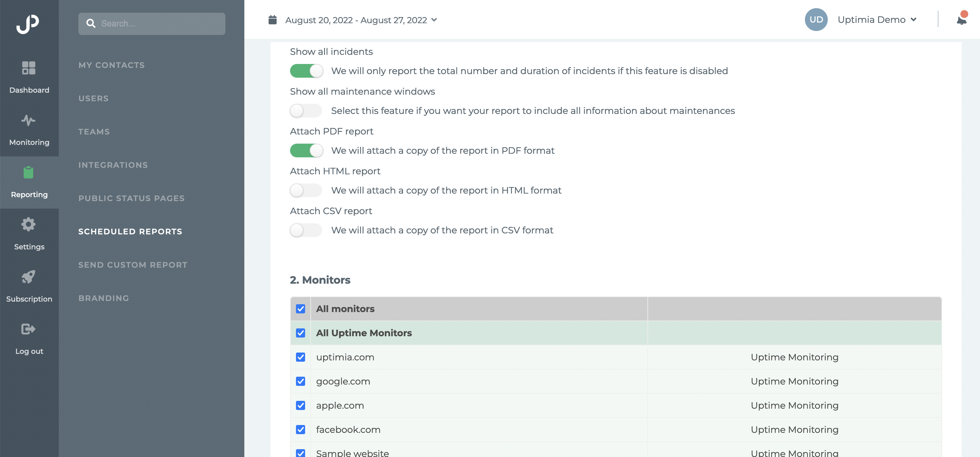Click the apple.com monitor name

(340, 405)
